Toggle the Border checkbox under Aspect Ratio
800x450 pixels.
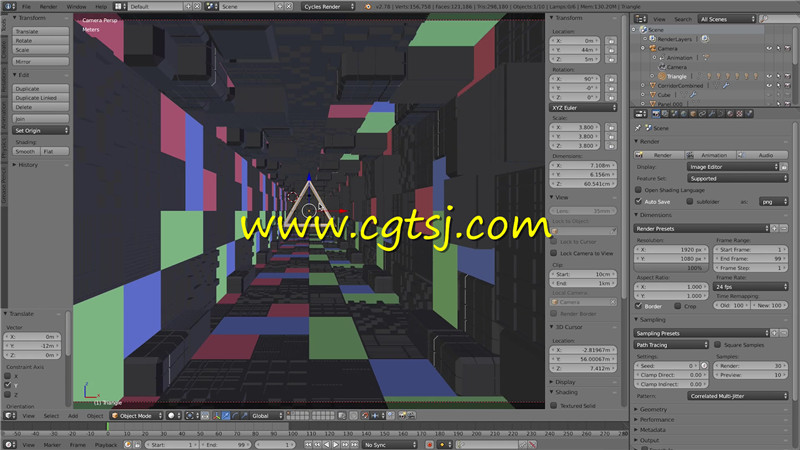pos(638,306)
